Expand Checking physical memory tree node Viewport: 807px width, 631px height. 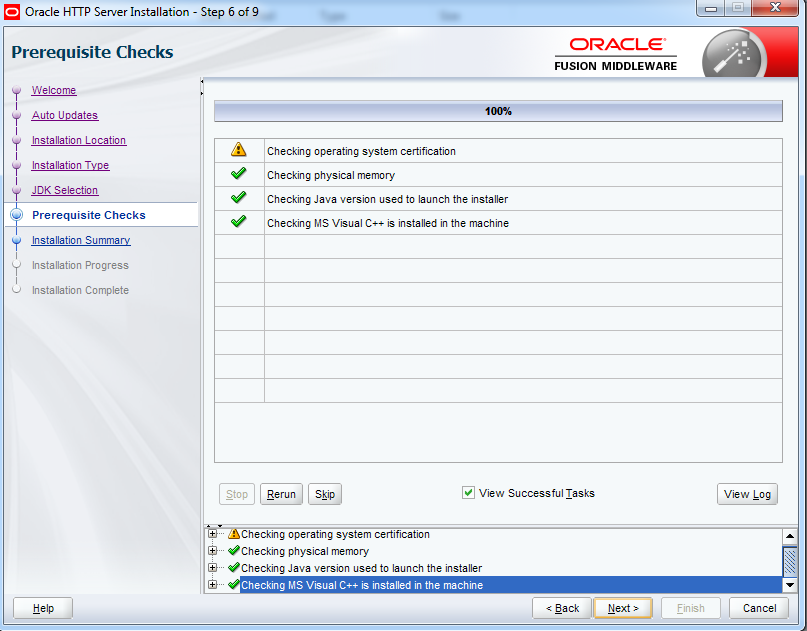coord(212,551)
